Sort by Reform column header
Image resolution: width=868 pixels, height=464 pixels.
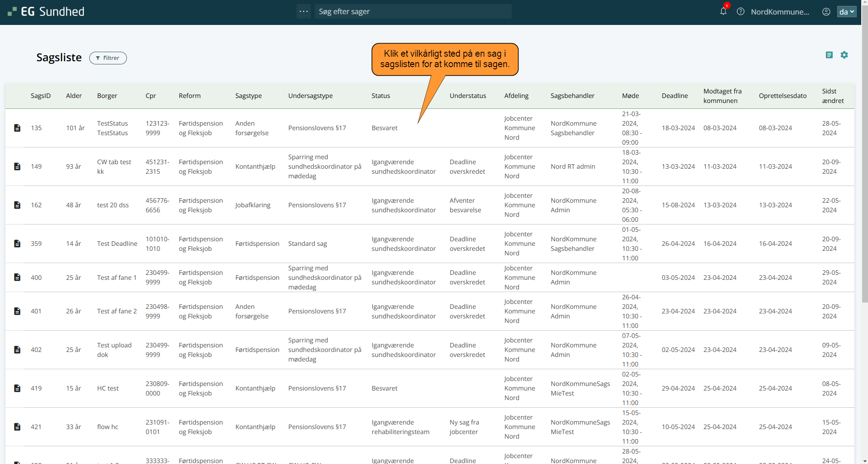(x=189, y=96)
